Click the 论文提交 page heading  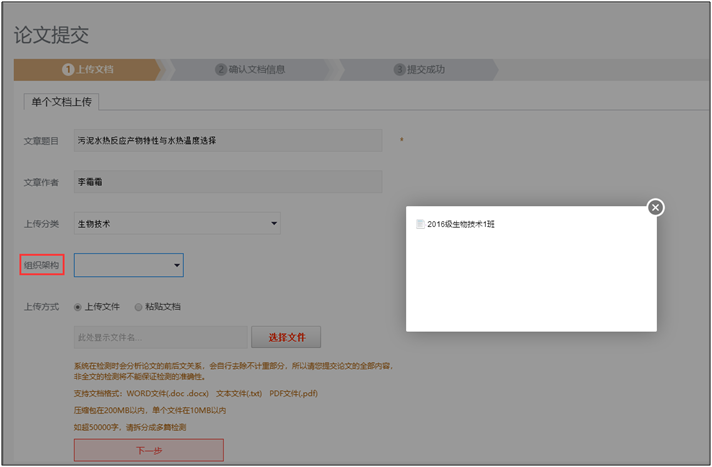point(51,35)
